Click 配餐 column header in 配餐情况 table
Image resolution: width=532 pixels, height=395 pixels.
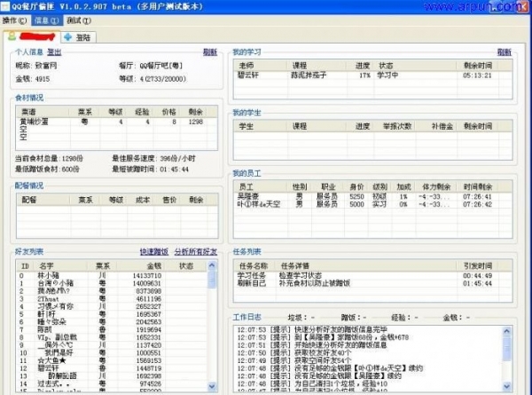pyautogui.click(x=43, y=200)
